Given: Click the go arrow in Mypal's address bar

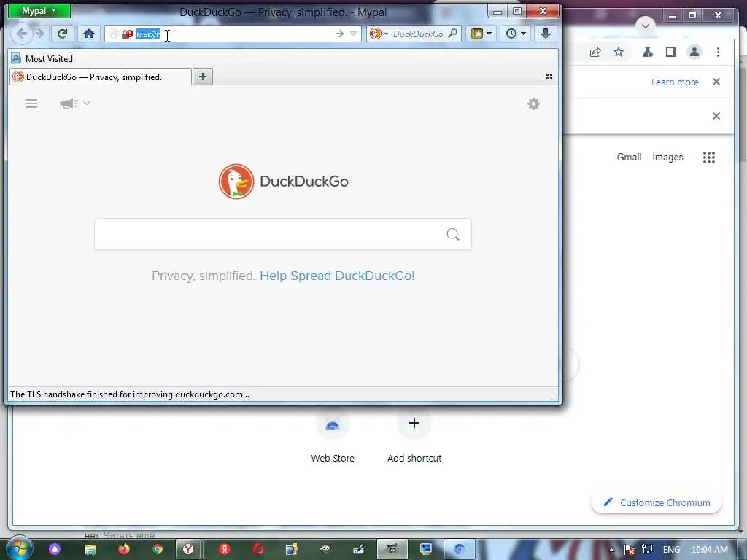Looking at the screenshot, I should (340, 34).
